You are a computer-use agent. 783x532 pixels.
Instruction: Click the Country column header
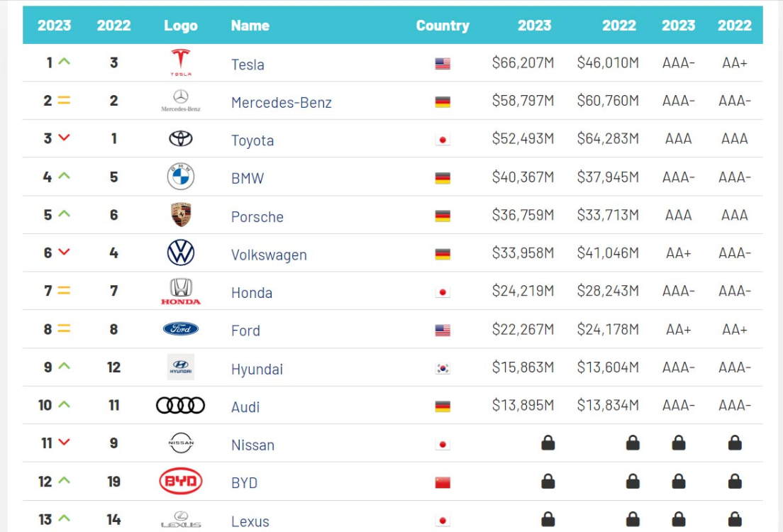[x=443, y=26]
